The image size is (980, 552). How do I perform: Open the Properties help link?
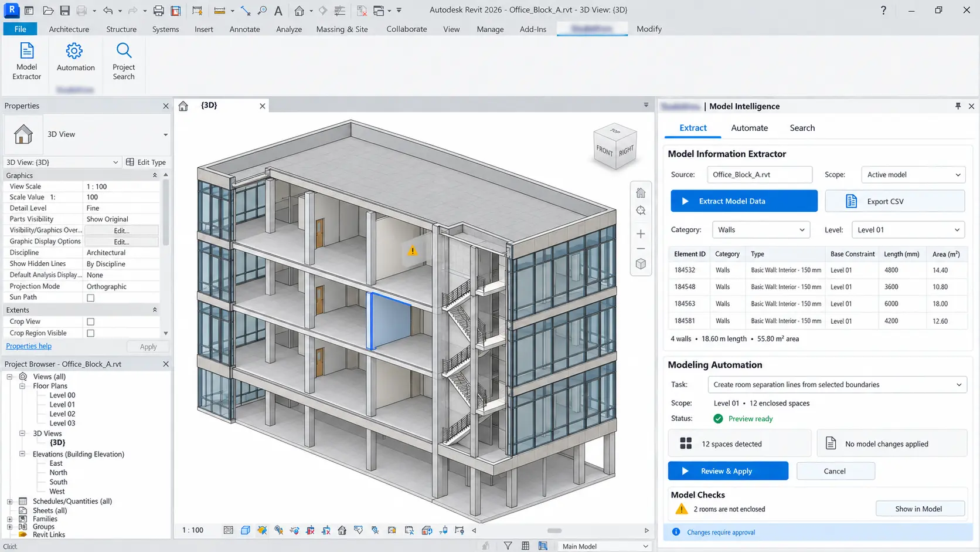pyautogui.click(x=29, y=346)
